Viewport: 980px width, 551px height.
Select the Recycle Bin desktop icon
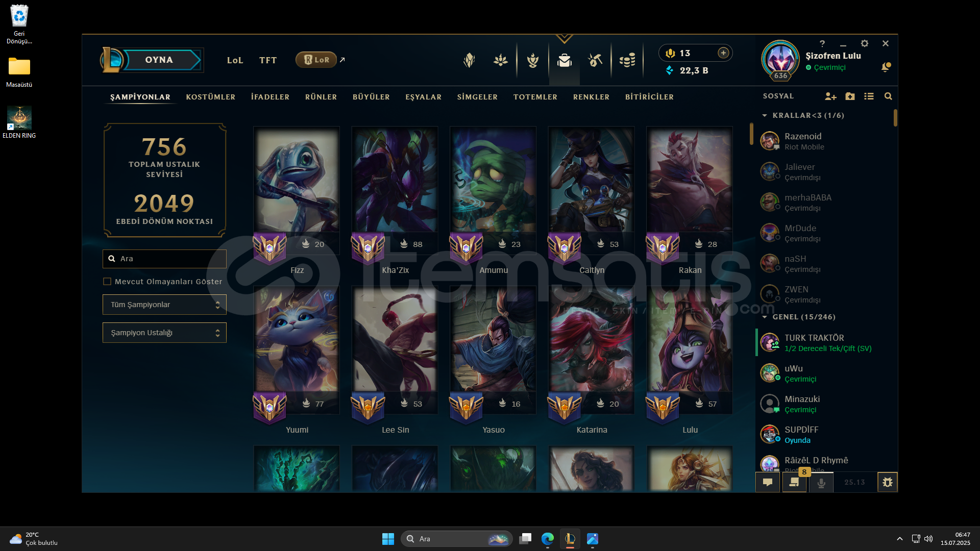tap(19, 24)
